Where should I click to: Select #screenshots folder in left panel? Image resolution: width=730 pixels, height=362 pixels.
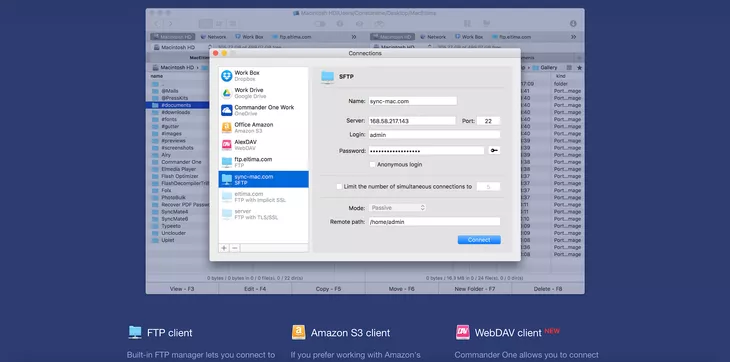coord(177,148)
